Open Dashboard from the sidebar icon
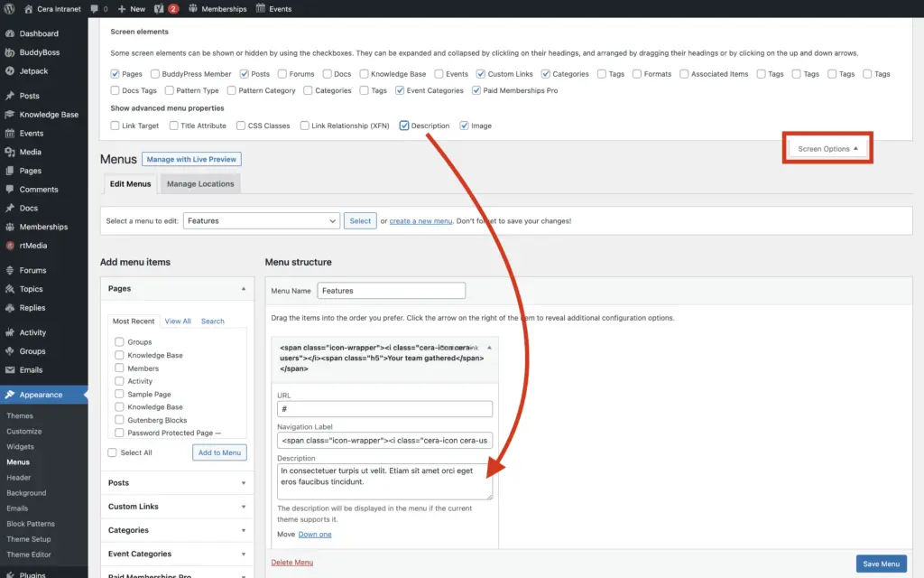 [x=9, y=33]
